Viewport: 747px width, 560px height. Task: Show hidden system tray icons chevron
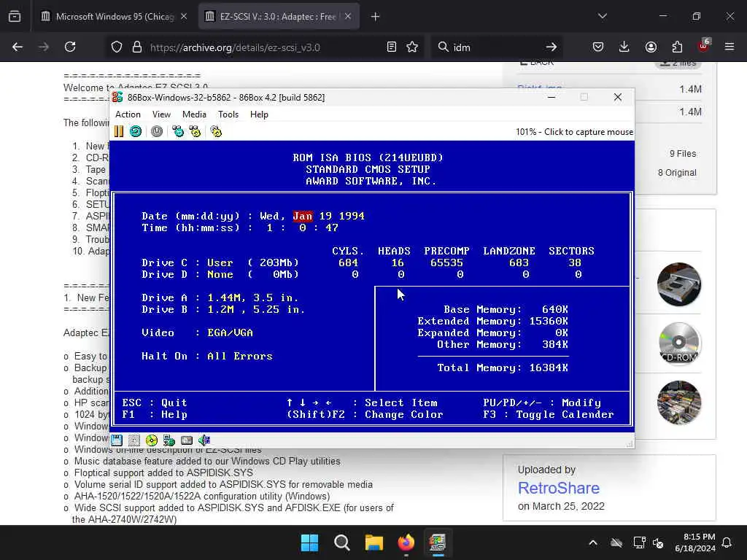[593, 542]
